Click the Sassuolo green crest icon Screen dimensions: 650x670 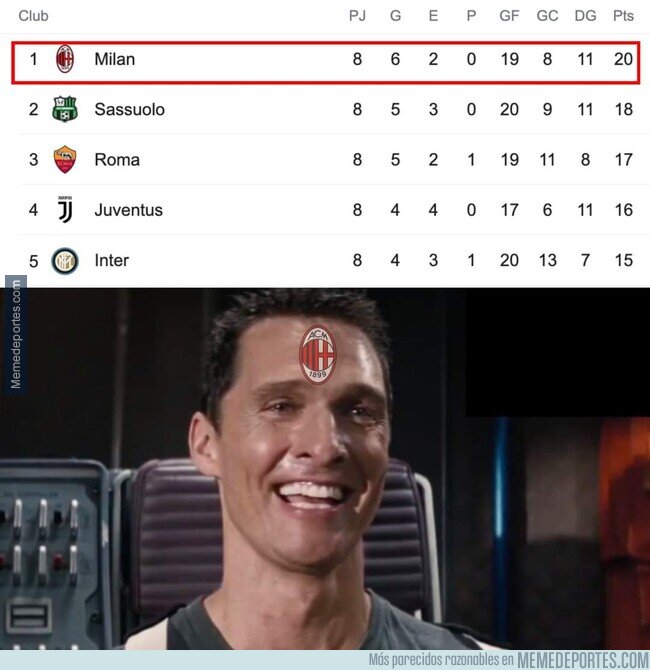65,109
